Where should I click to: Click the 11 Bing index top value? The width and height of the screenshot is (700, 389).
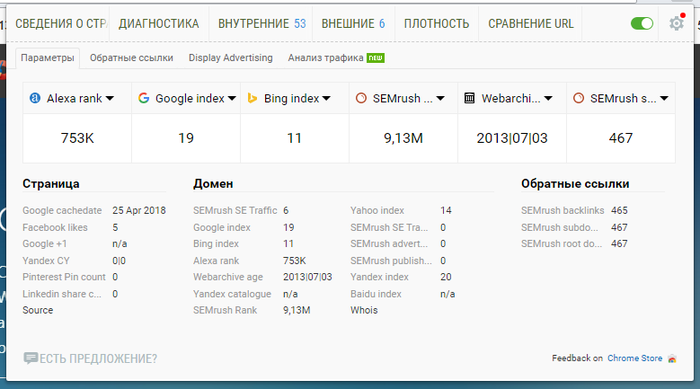pos(294,138)
